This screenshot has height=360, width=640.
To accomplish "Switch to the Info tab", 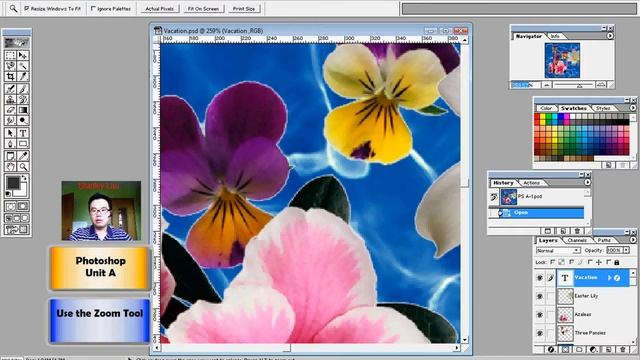I will tap(555, 36).
